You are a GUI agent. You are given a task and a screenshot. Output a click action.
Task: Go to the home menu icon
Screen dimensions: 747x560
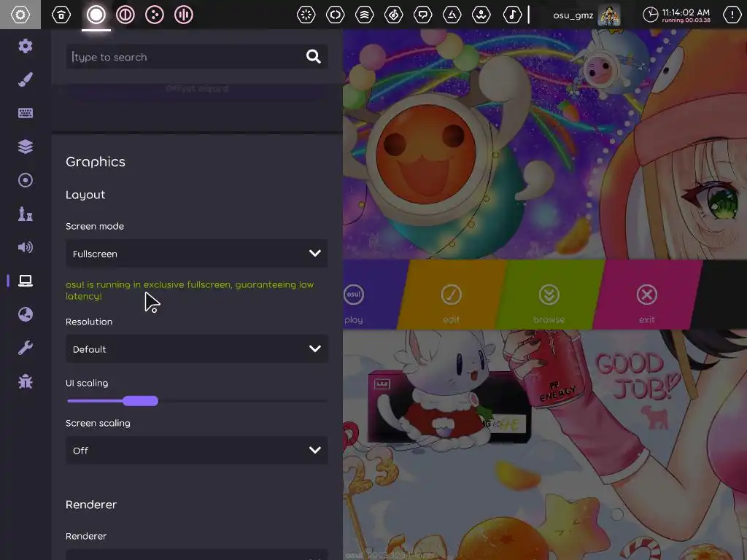(x=61, y=15)
